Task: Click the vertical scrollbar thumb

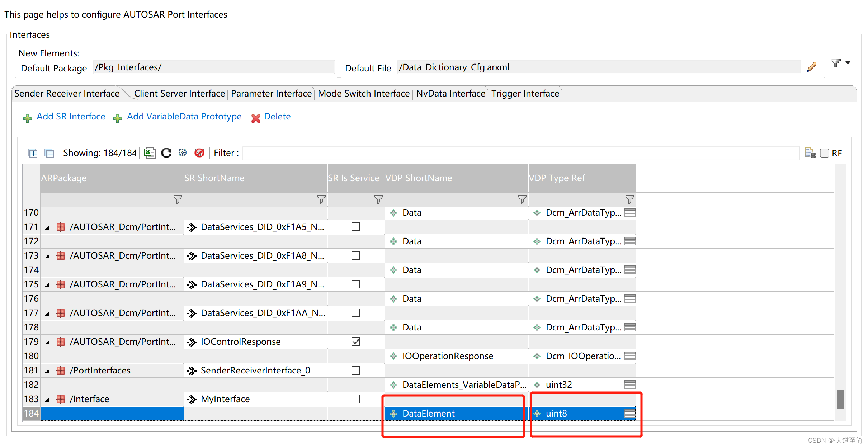Action: (840, 399)
